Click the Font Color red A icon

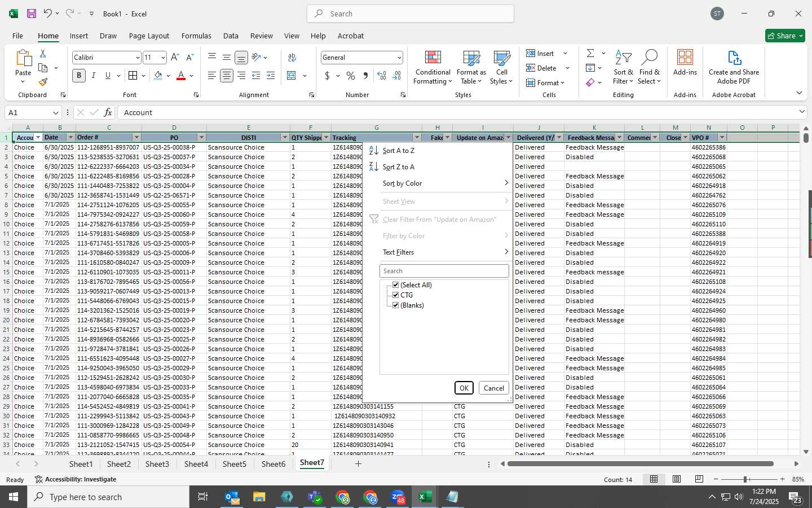click(x=181, y=76)
